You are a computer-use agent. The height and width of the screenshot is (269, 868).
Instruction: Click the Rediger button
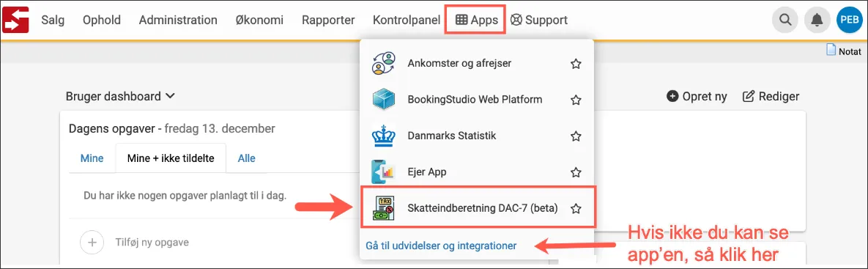[771, 96]
